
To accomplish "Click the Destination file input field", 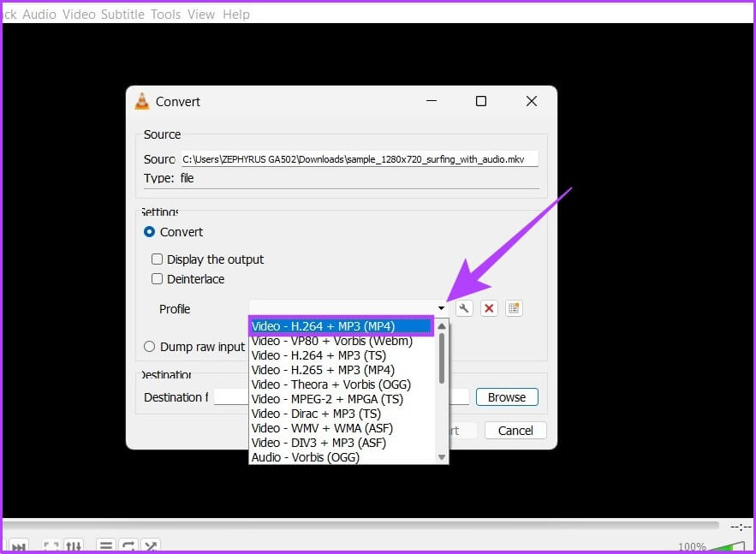I will coord(342,397).
